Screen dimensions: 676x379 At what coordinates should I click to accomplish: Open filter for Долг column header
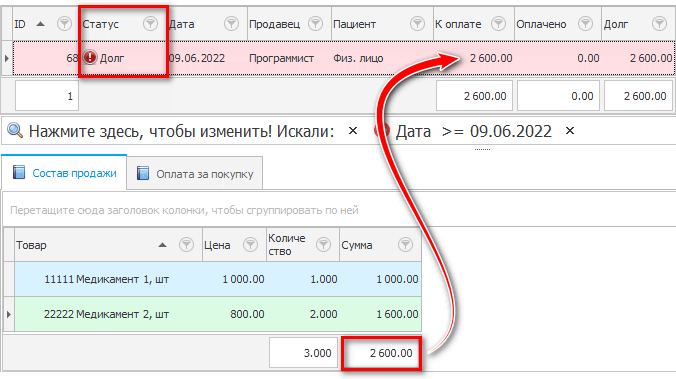pos(660,24)
